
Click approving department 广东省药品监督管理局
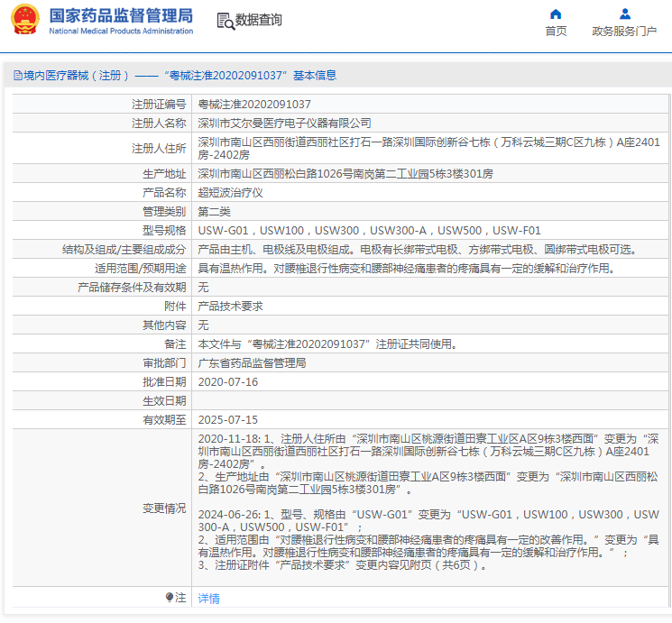click(252, 363)
